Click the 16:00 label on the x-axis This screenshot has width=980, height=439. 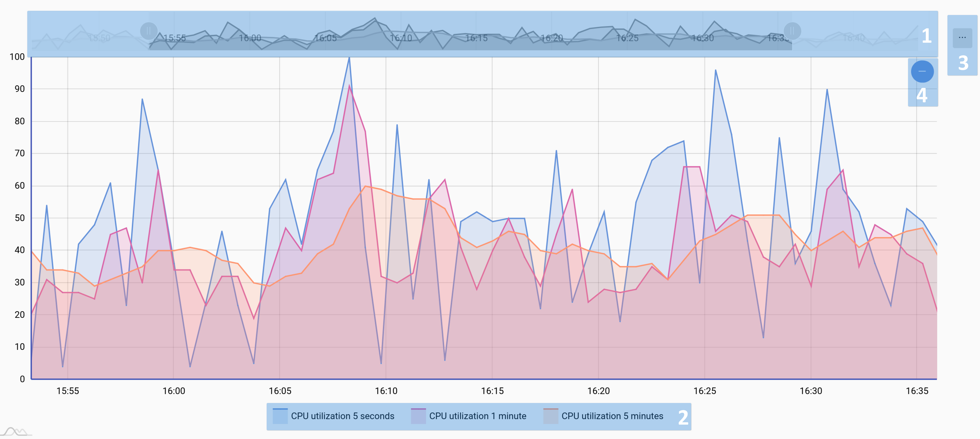point(174,391)
